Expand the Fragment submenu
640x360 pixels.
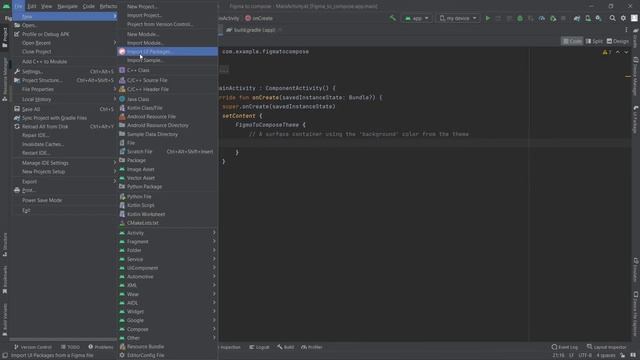coord(167,242)
